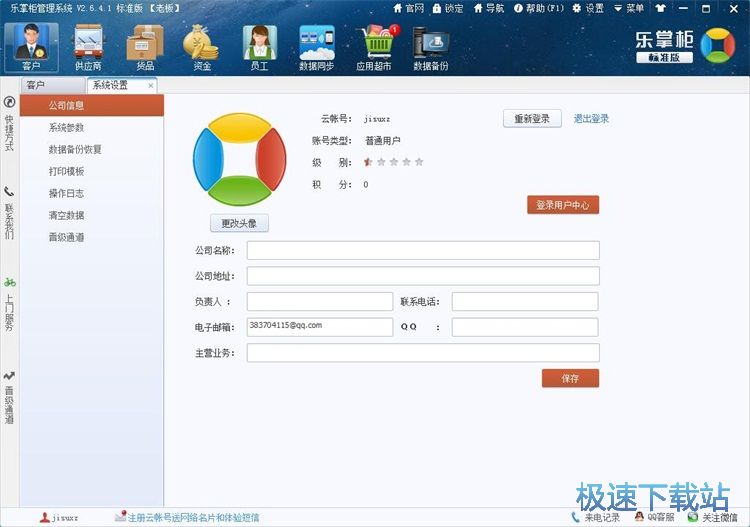
Task: Open 帮助(F1) help
Action: click(x=539, y=8)
